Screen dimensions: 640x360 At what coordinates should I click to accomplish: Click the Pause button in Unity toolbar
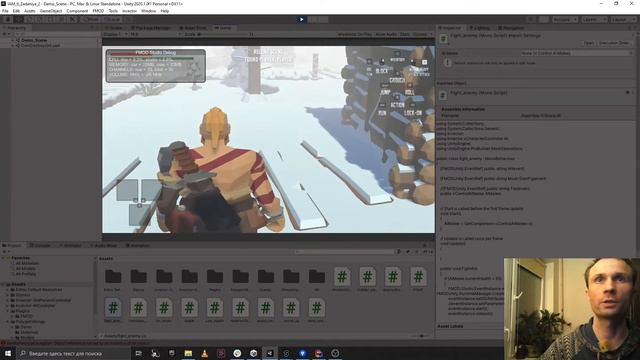pos(313,19)
